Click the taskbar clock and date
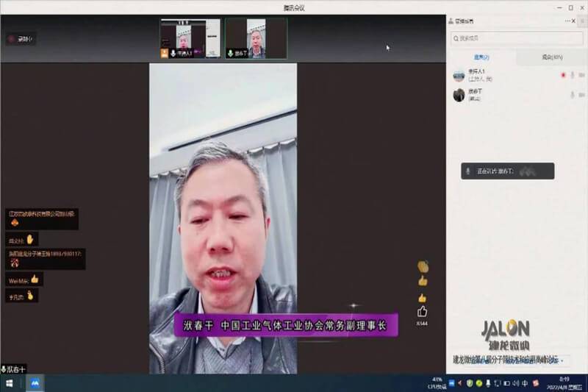 564,382
